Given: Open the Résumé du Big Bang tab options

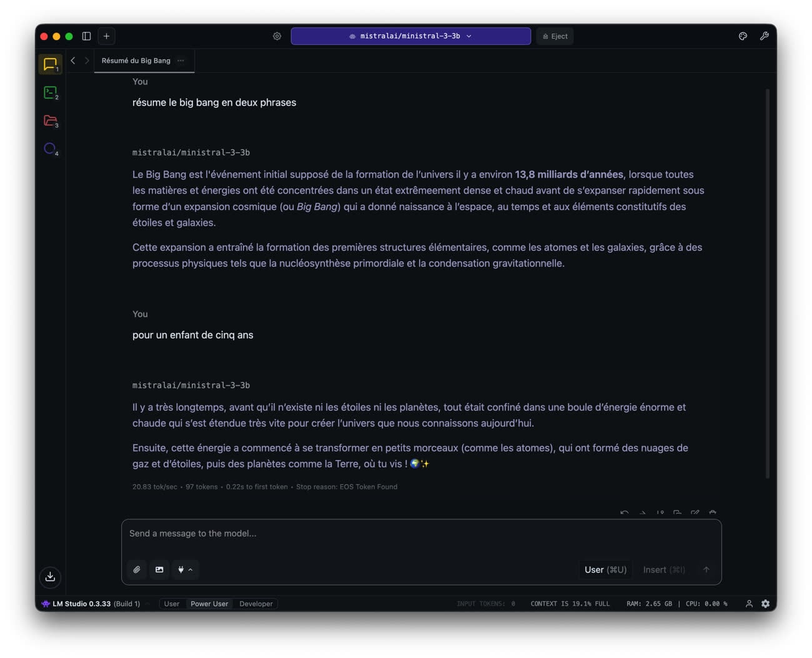Looking at the screenshot, I should 181,61.
